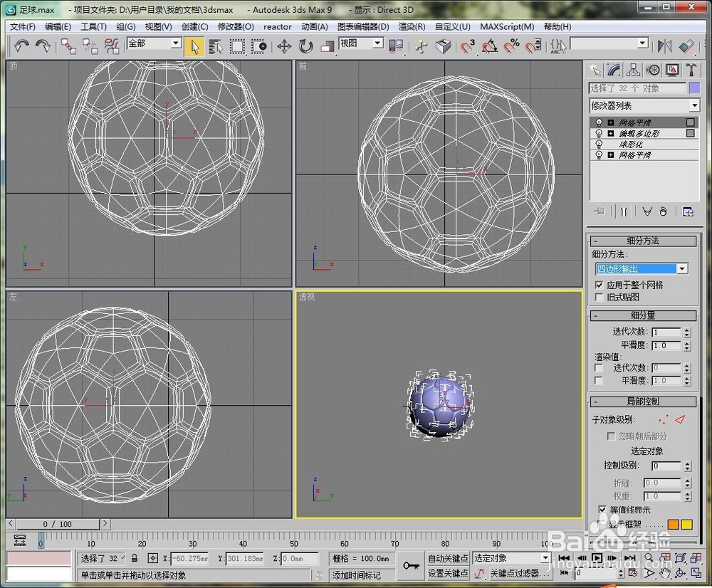Expand the 编辑多边形 modifier sub-levels
Image resolution: width=712 pixels, height=588 pixels.
pyautogui.click(x=611, y=134)
